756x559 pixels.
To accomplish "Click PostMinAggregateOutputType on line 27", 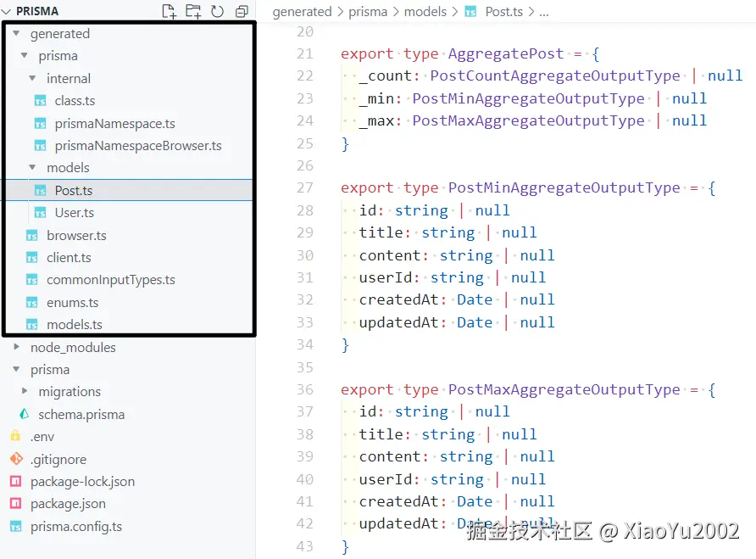I will (x=564, y=187).
